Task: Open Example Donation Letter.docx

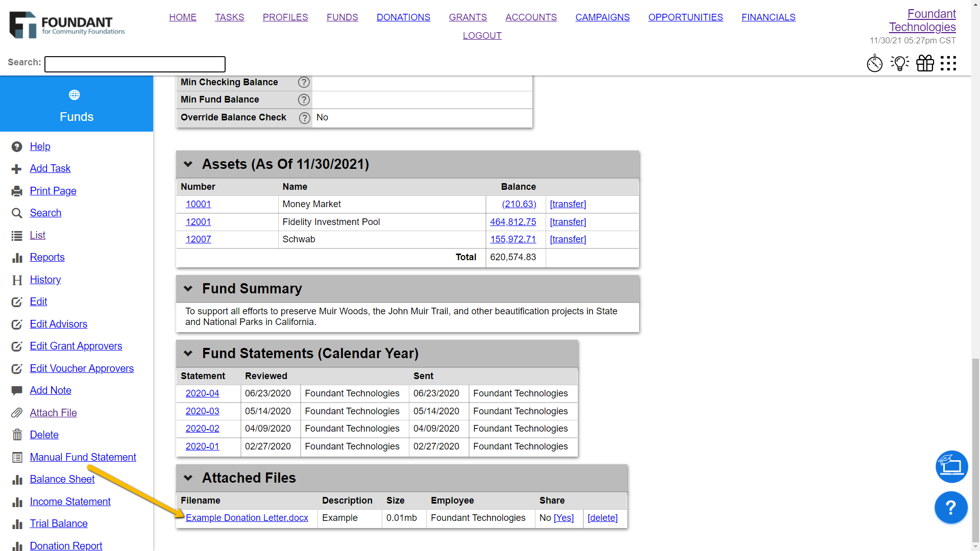Action: click(247, 518)
